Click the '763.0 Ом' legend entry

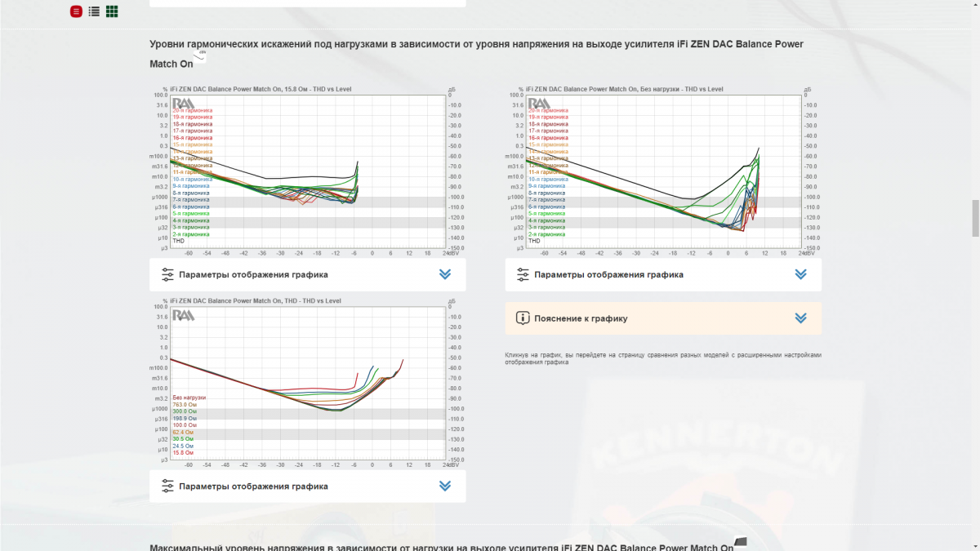(185, 405)
